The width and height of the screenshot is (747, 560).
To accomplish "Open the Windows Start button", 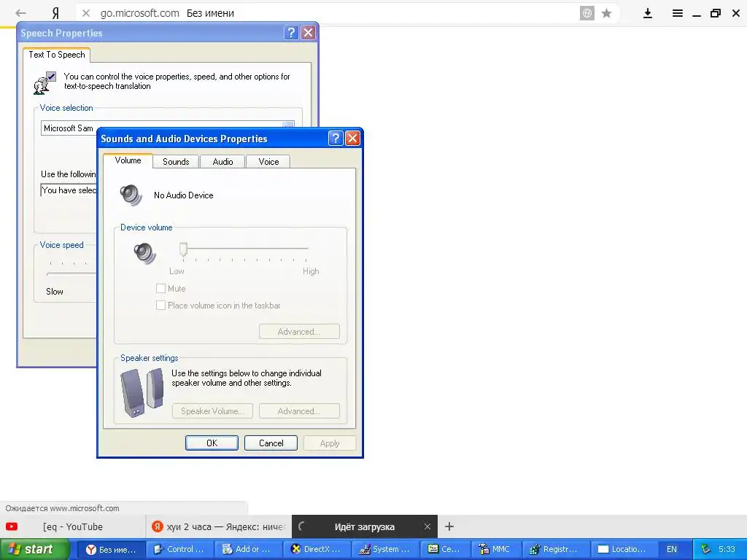I will point(35,549).
